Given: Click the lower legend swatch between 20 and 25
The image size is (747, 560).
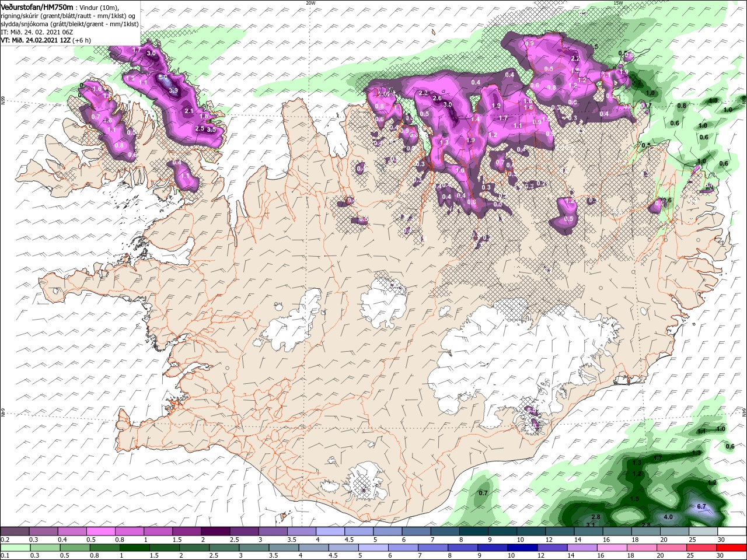Looking at the screenshot, I should [672, 548].
